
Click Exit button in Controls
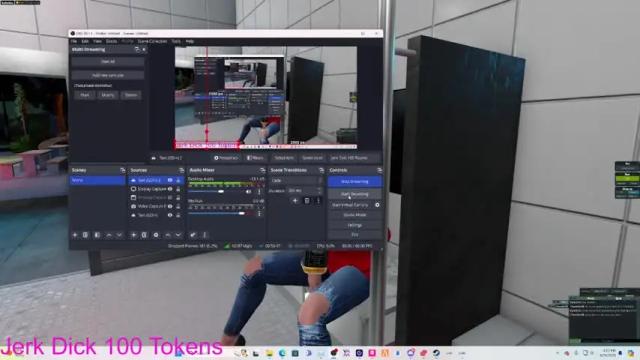(355, 235)
